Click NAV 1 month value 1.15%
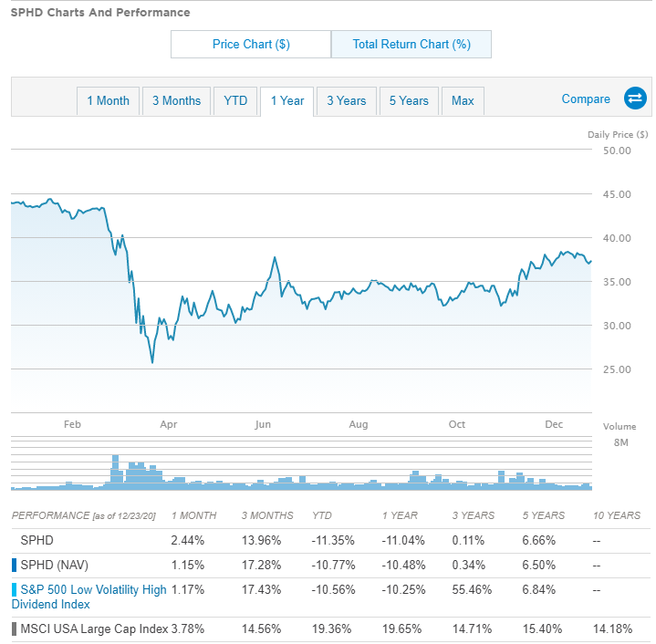The image size is (656, 644). click(x=187, y=565)
